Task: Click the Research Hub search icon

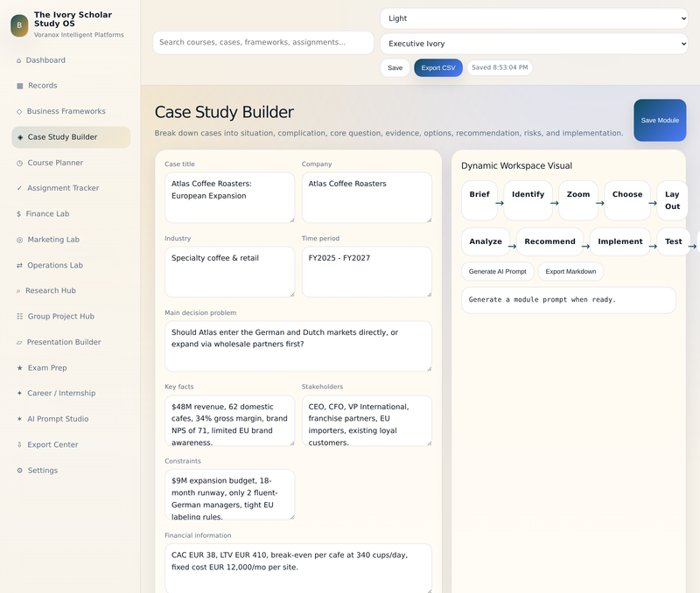Action: tap(18, 291)
